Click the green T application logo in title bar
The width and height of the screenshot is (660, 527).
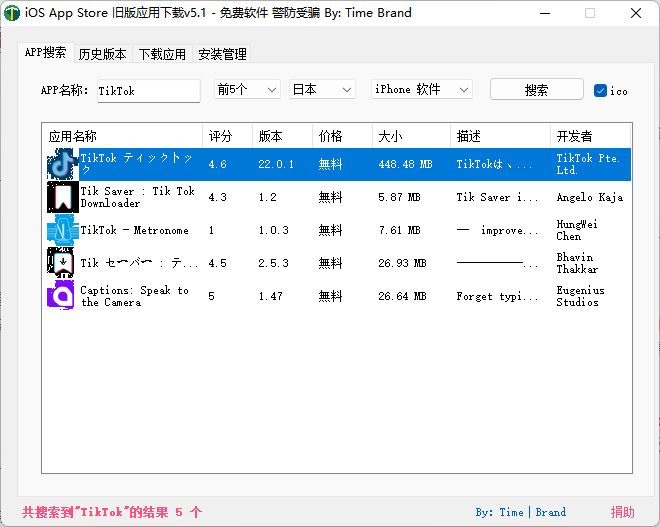pyautogui.click(x=12, y=13)
